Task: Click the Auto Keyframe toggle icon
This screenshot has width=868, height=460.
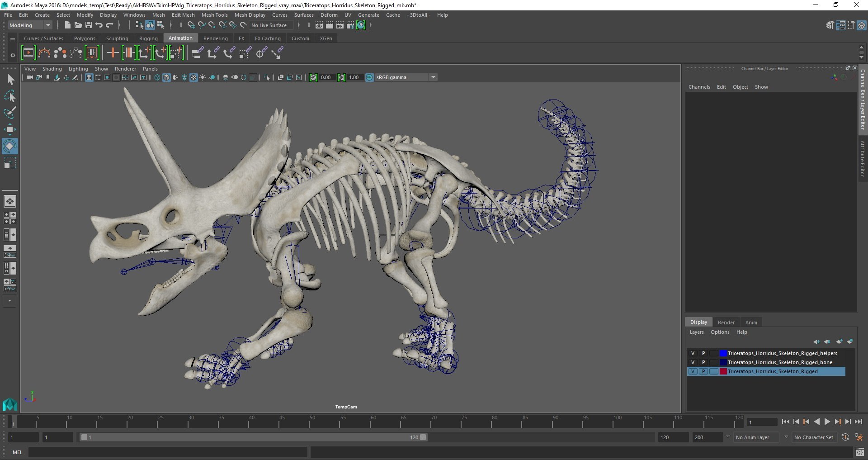Action: 845,437
